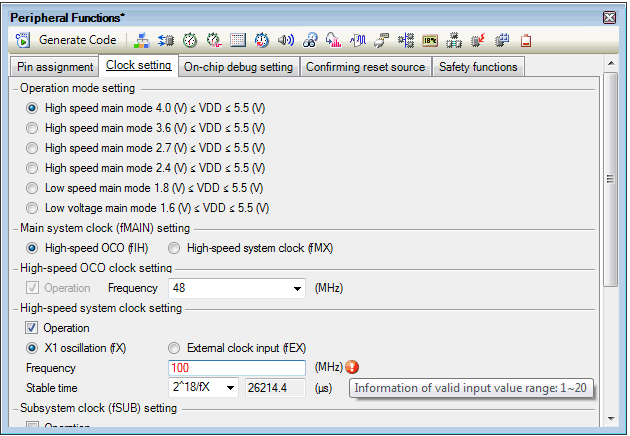The height and width of the screenshot is (436, 630).
Task: Expand the Stable time dropdown
Action: click(231, 388)
